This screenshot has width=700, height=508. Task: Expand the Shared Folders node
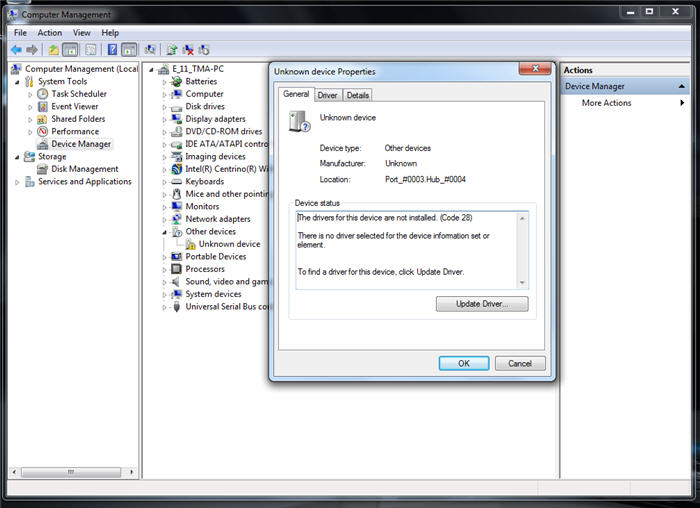[30, 119]
